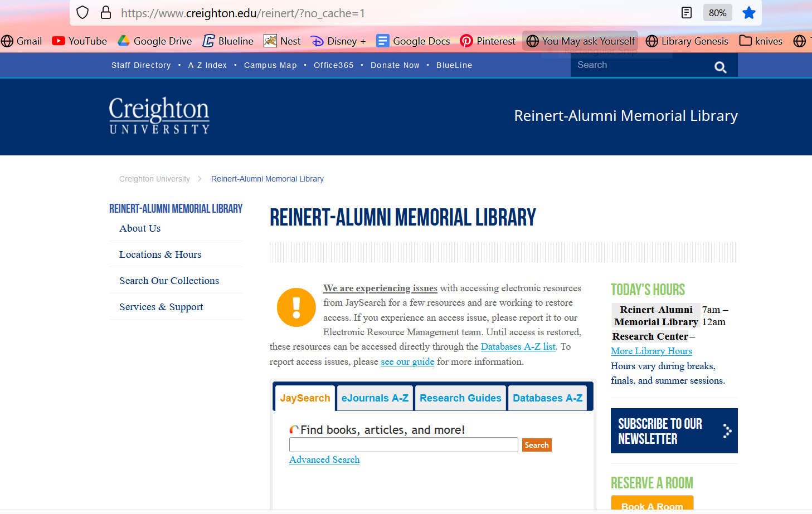Open the Staff Directory link

(x=141, y=65)
